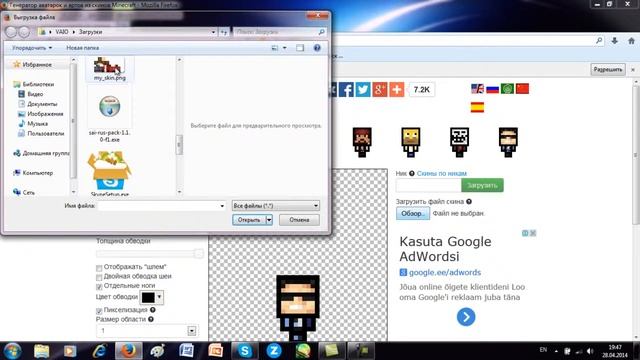Select the trollface skin avatar sample
The height and width of the screenshot is (360, 640).
coord(459,142)
